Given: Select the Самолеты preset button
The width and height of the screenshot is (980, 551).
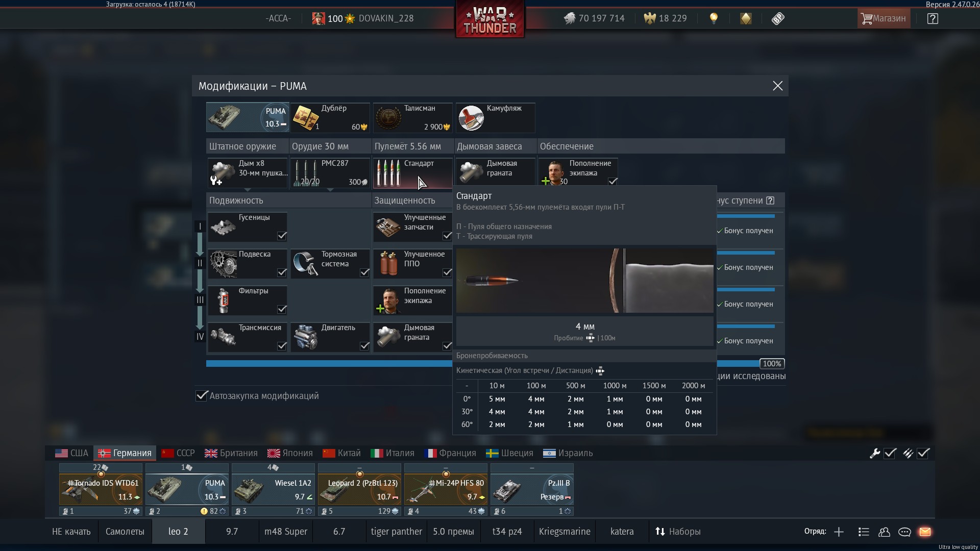Looking at the screenshot, I should [125, 532].
